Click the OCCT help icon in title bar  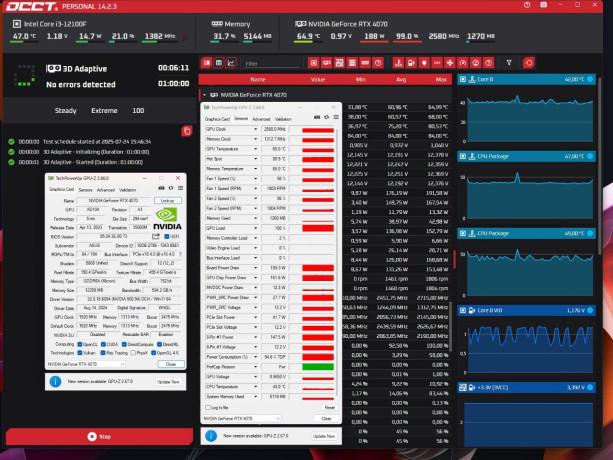point(527,5)
